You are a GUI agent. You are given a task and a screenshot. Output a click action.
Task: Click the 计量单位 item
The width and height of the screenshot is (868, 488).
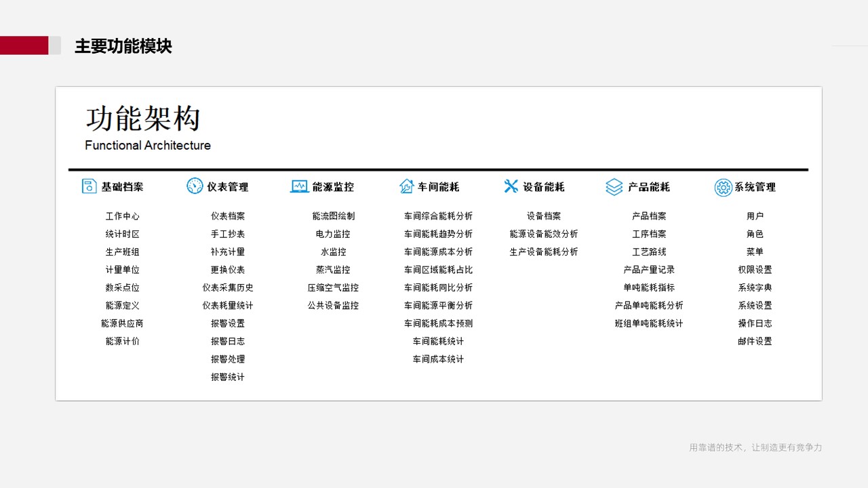point(123,270)
